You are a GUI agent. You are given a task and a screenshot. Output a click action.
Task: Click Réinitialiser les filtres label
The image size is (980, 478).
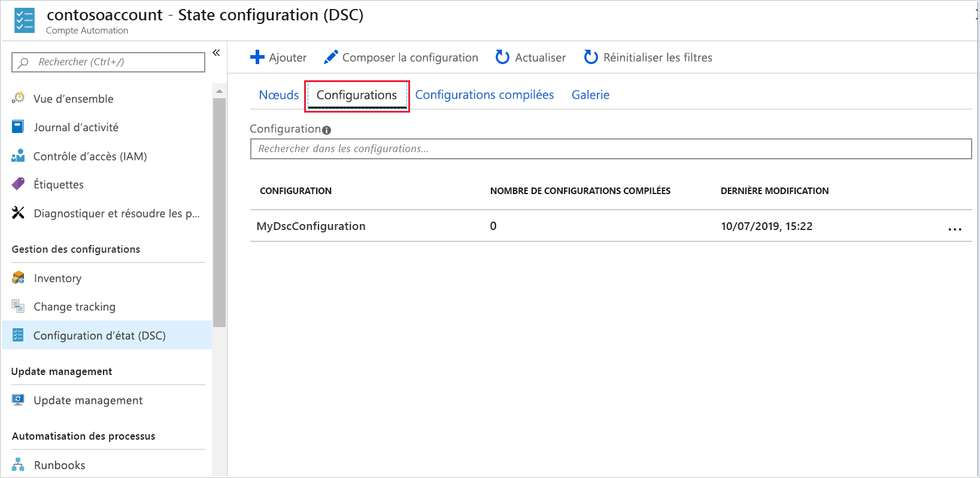(x=658, y=58)
